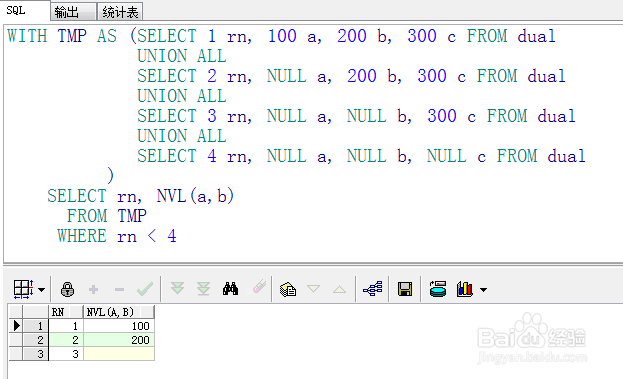The height and width of the screenshot is (379, 623).
Task: Click the NVL(A,B) column header
Action: [118, 312]
